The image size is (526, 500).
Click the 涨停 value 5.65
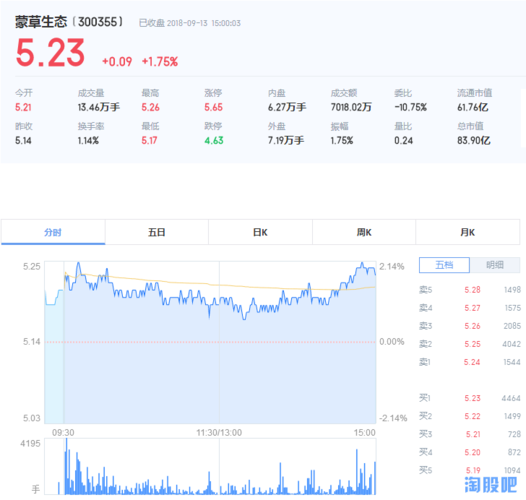[x=214, y=107]
